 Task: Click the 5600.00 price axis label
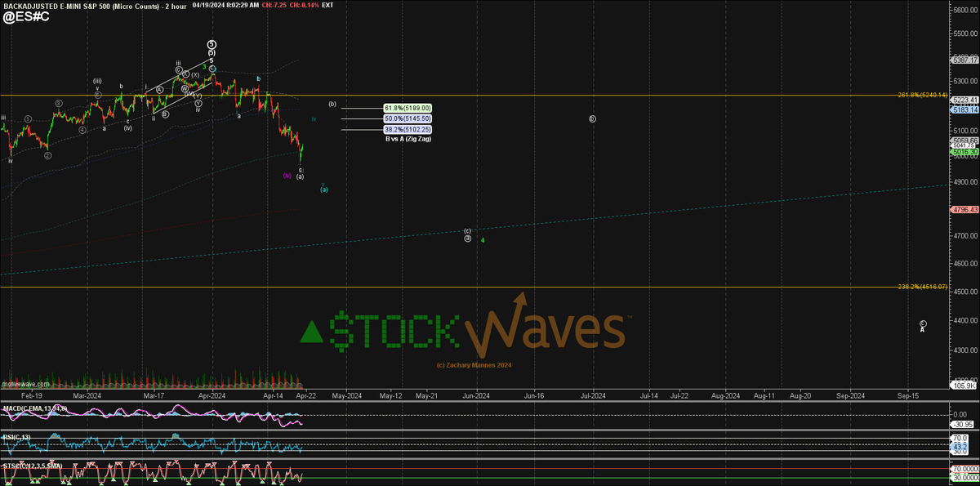964,9
